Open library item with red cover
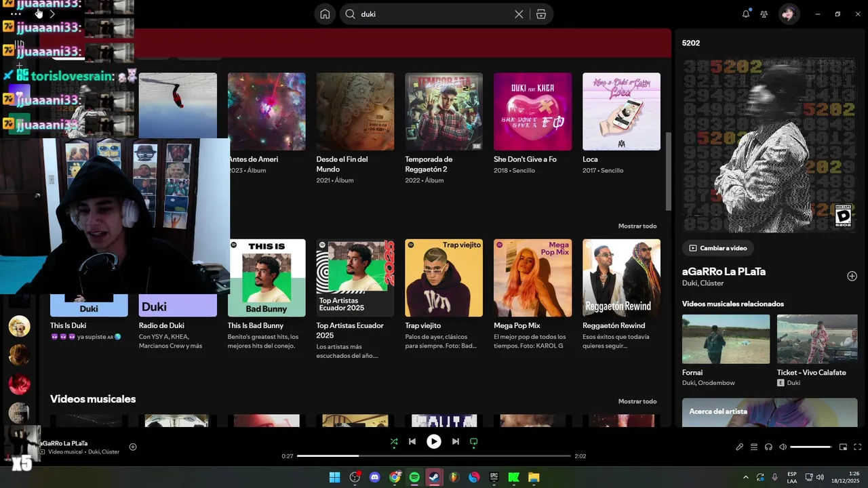The height and width of the screenshot is (488, 868). [x=19, y=384]
